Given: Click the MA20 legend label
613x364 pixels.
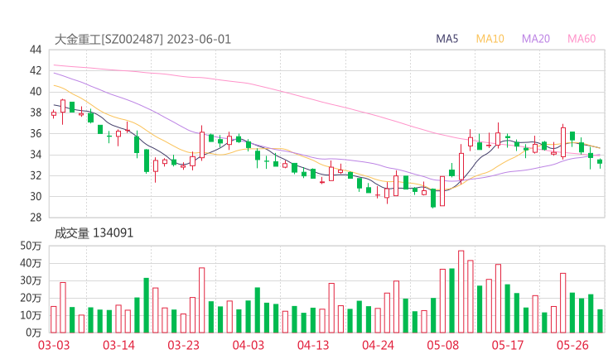Looking at the screenshot, I should [536, 39].
